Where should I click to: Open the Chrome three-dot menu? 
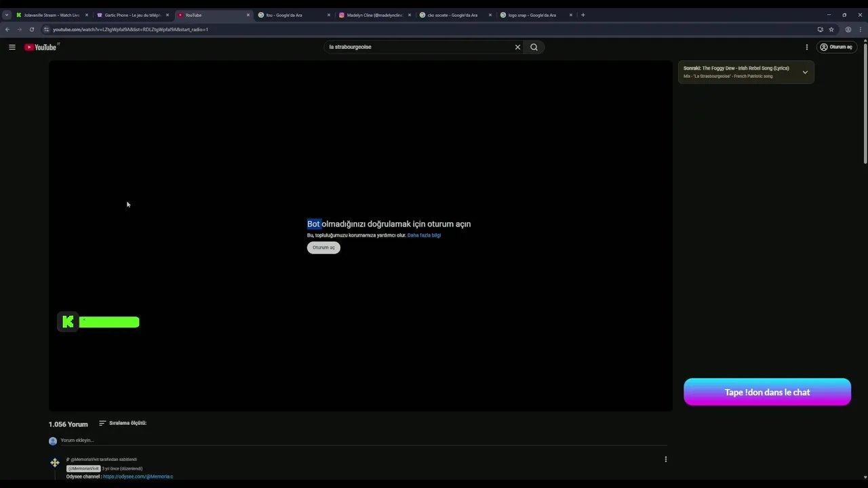[x=861, y=29]
